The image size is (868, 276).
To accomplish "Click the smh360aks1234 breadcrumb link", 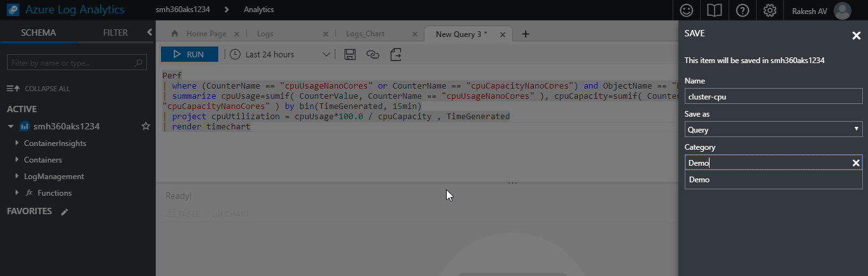I will pyautogui.click(x=183, y=10).
